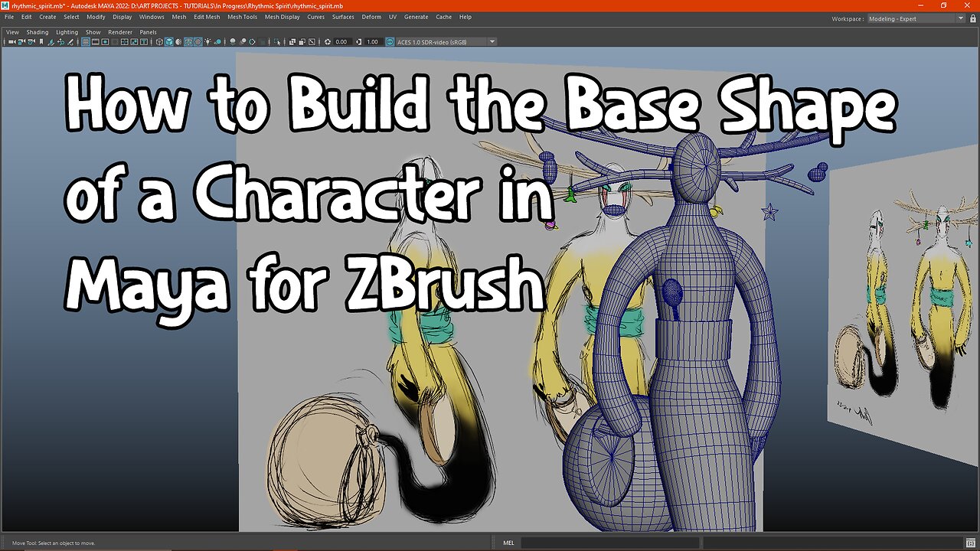This screenshot has height=551, width=980.
Task: Open the Curves menu
Action: click(x=315, y=17)
